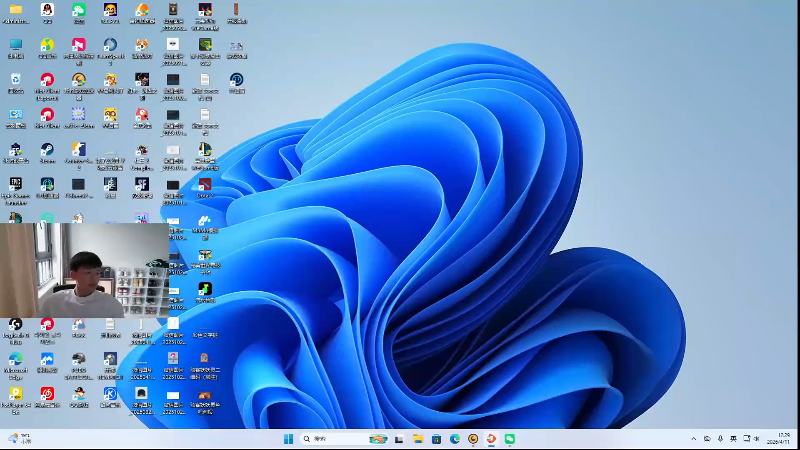Image resolution: width=800 pixels, height=450 pixels.
Task: Open the QQ penguin desktop shortcut
Action: [47, 11]
